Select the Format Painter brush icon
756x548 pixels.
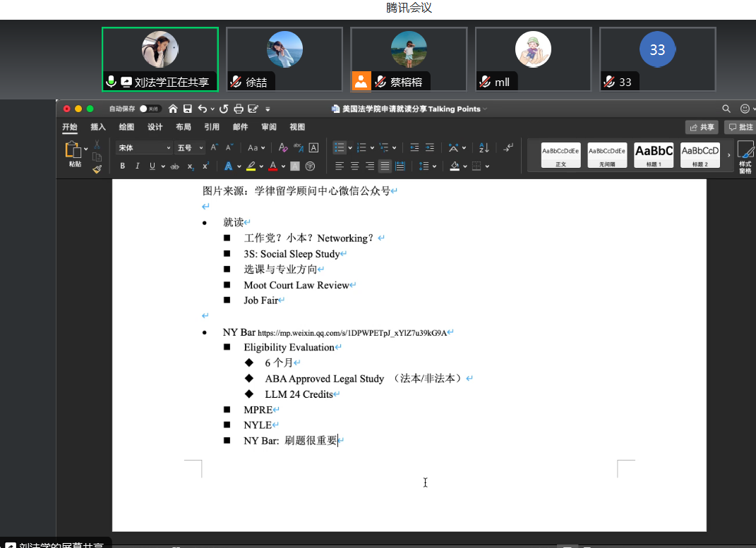pyautogui.click(x=97, y=169)
